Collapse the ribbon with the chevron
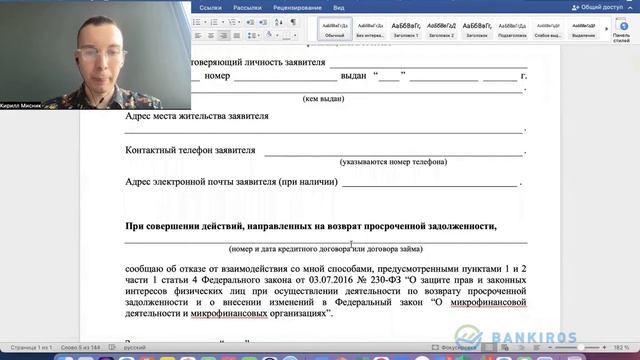 (x=630, y=7)
